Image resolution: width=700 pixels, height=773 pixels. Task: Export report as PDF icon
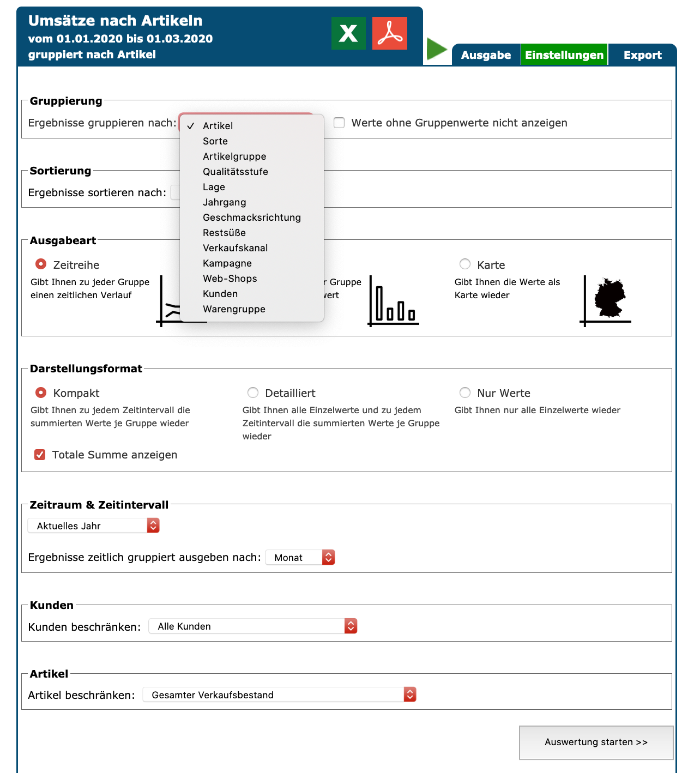point(389,33)
